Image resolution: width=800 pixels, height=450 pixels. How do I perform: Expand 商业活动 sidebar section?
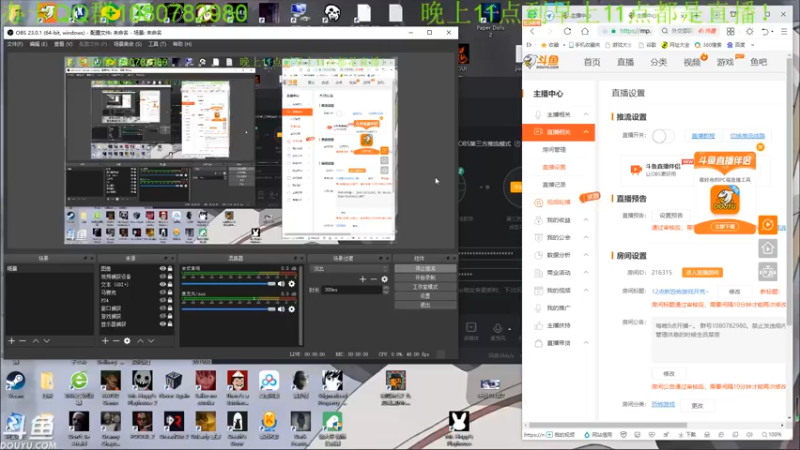tap(586, 272)
